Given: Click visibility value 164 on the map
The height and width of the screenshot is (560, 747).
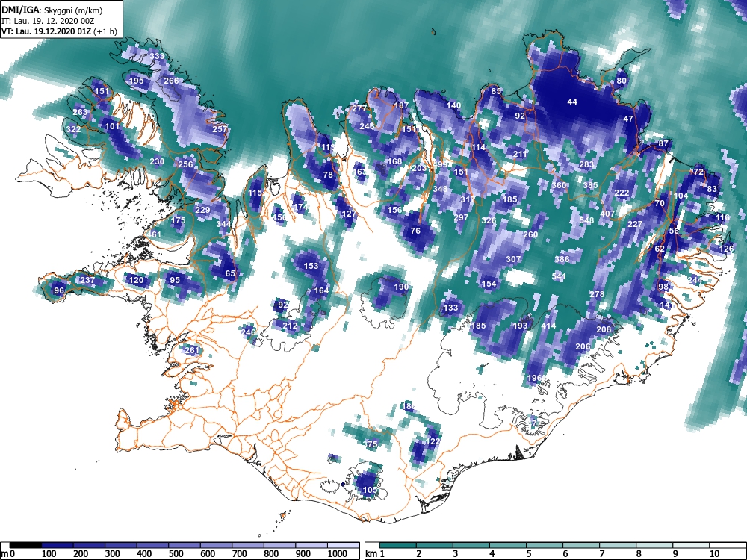Looking at the screenshot, I should click(321, 290).
